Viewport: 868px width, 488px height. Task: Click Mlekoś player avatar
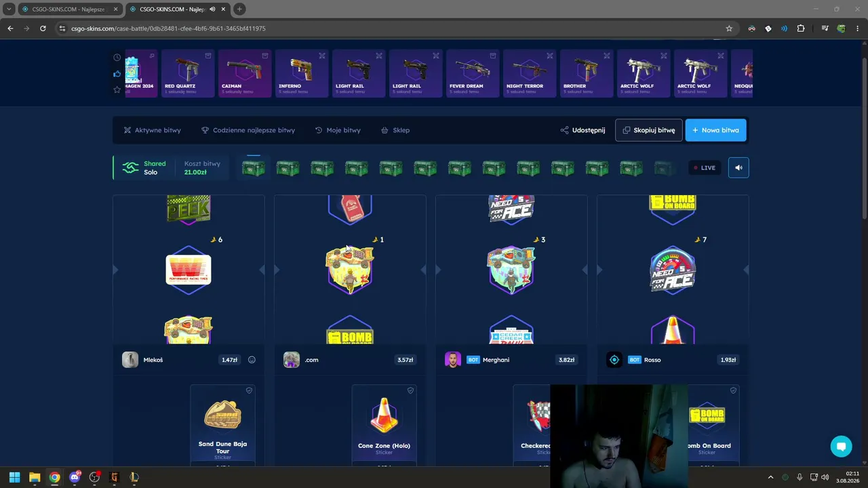[x=130, y=360]
